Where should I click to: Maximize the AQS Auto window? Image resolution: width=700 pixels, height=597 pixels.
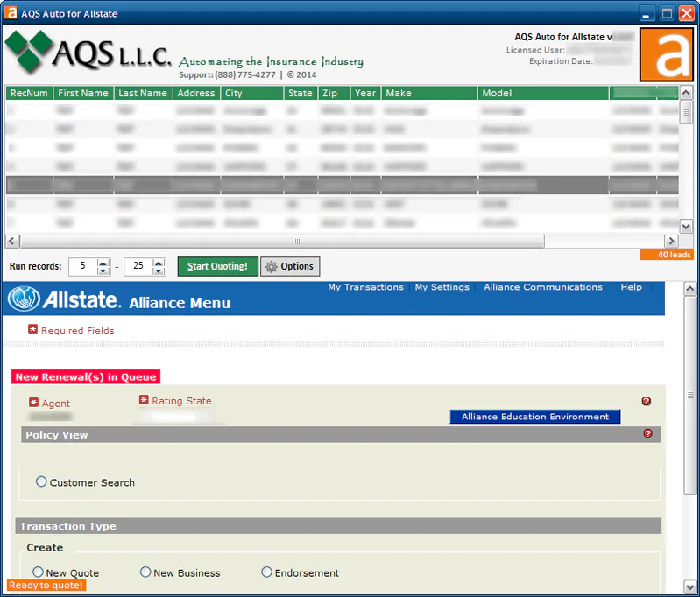click(667, 13)
